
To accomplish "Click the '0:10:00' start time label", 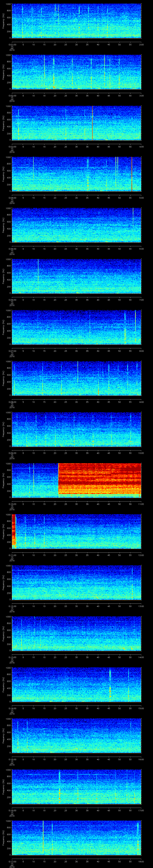I will click(x=12, y=504).
